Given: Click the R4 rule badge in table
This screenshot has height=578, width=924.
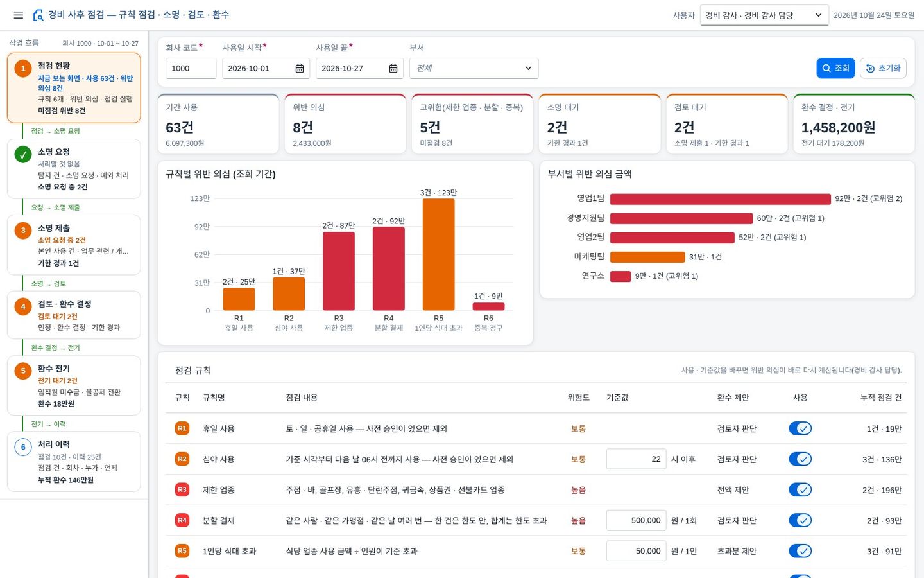Looking at the screenshot, I should 182,520.
